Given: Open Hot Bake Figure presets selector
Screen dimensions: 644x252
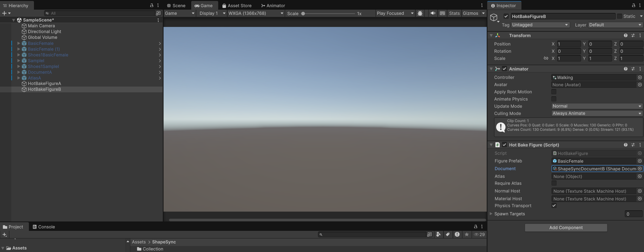Looking at the screenshot, I should 633,145.
